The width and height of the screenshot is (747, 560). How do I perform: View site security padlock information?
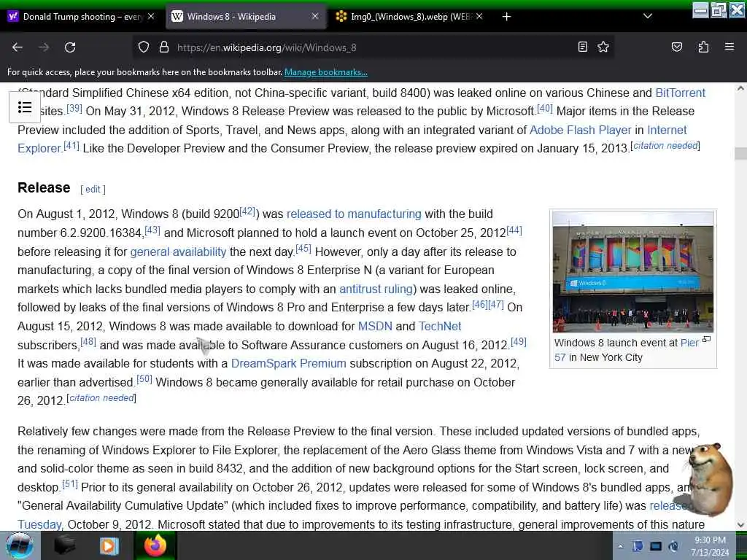click(164, 47)
